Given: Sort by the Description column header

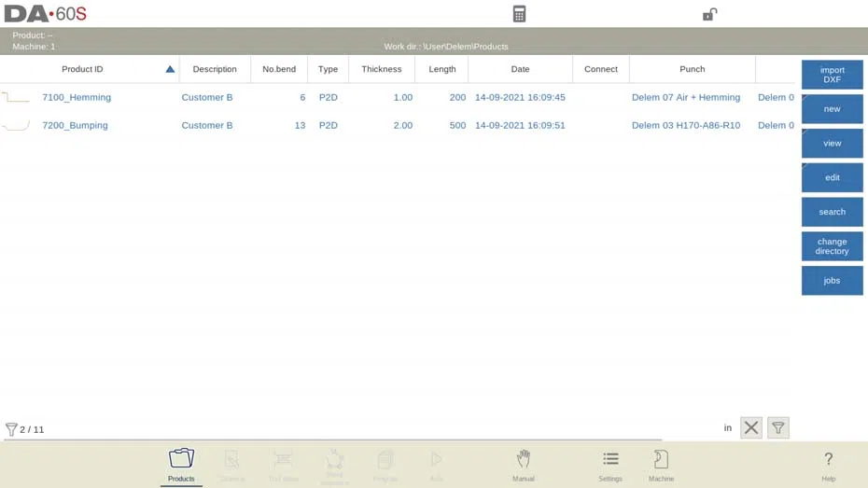Looking at the screenshot, I should (215, 69).
